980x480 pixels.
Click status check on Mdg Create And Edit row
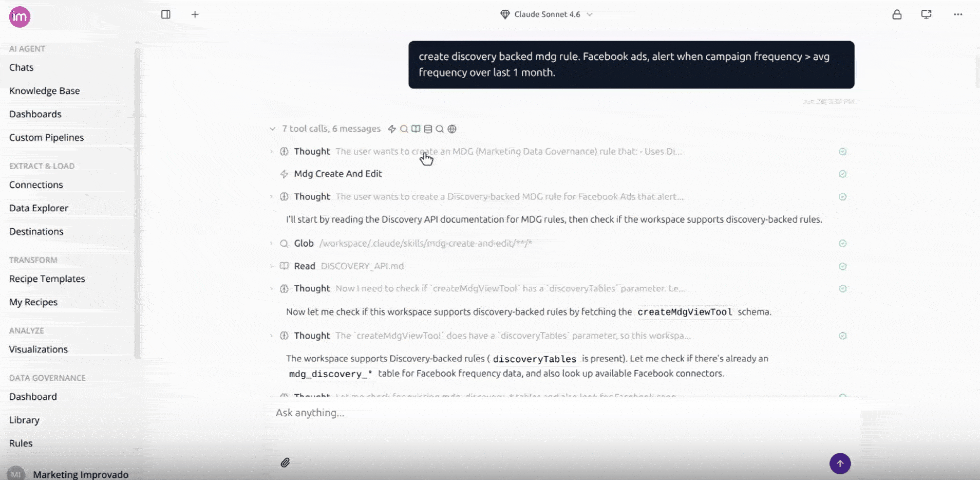842,174
